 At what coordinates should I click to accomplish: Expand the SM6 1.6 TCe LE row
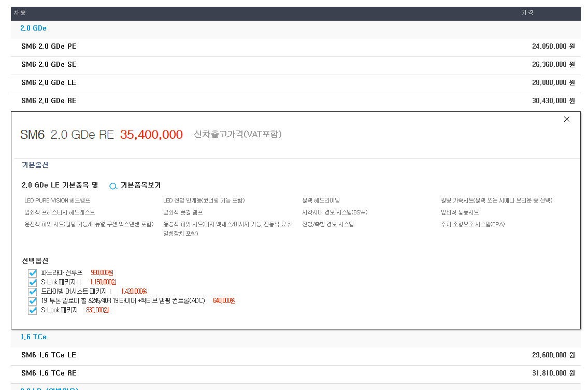click(295, 355)
